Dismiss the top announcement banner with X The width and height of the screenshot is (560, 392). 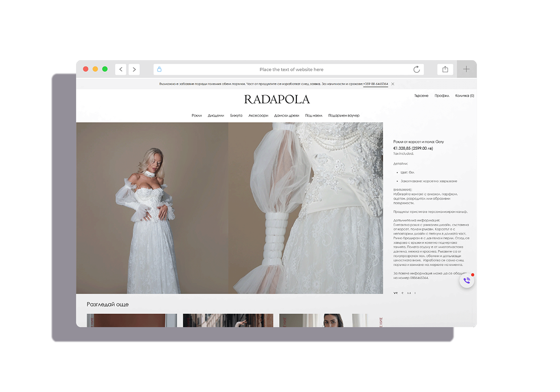[392, 84]
